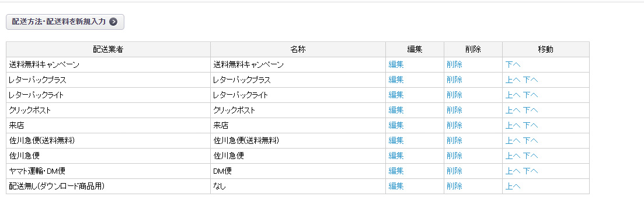This screenshot has height=224, width=644.
Task: Click the arrow icon on 配送方法・配送料を新規入力 button
Action: tap(113, 22)
